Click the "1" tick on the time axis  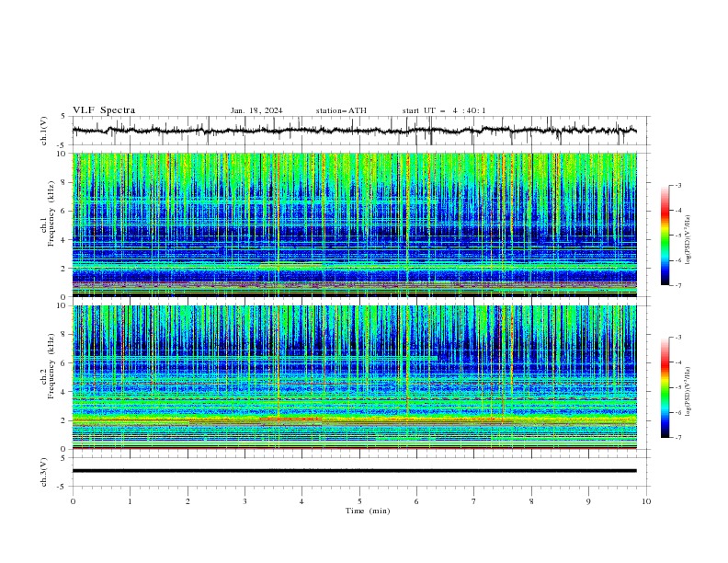point(130,501)
